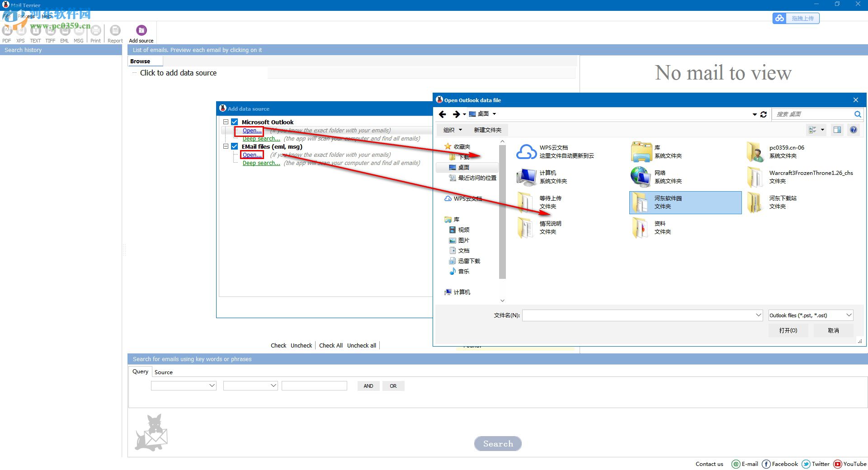The image size is (868, 470).
Task: Select the 库 system folder in the file list
Action: (656, 152)
